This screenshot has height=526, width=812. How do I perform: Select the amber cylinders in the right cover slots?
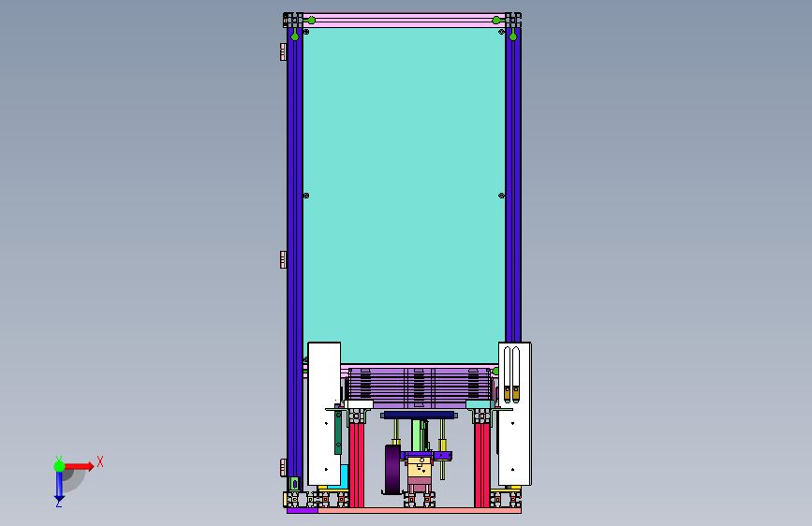(x=511, y=393)
